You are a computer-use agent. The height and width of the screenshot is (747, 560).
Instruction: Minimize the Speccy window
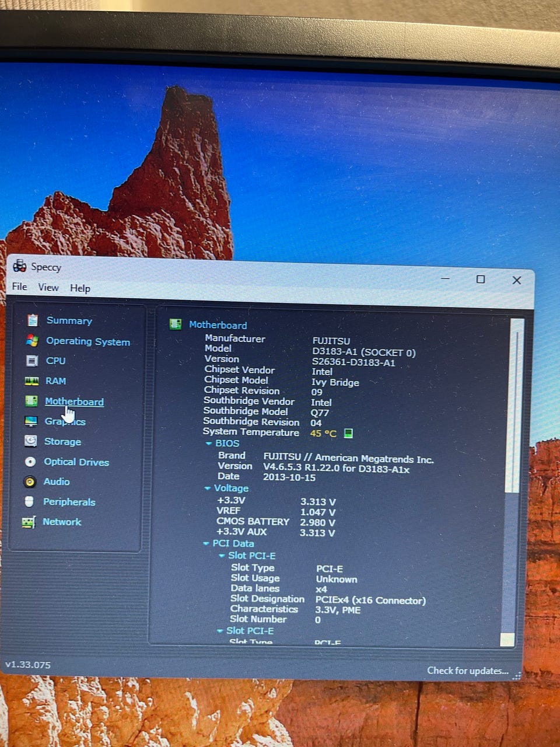446,278
